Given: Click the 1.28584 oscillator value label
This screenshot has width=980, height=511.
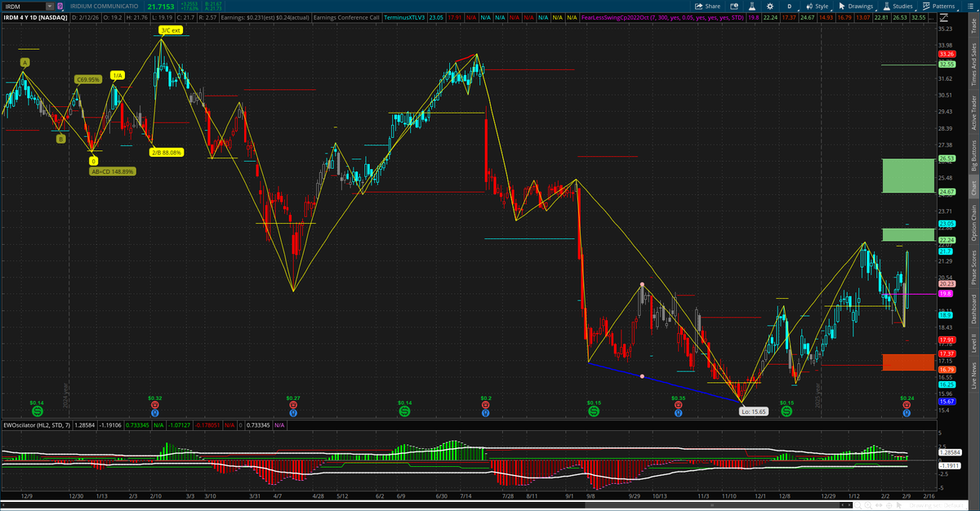Looking at the screenshot, I should click(x=951, y=451).
